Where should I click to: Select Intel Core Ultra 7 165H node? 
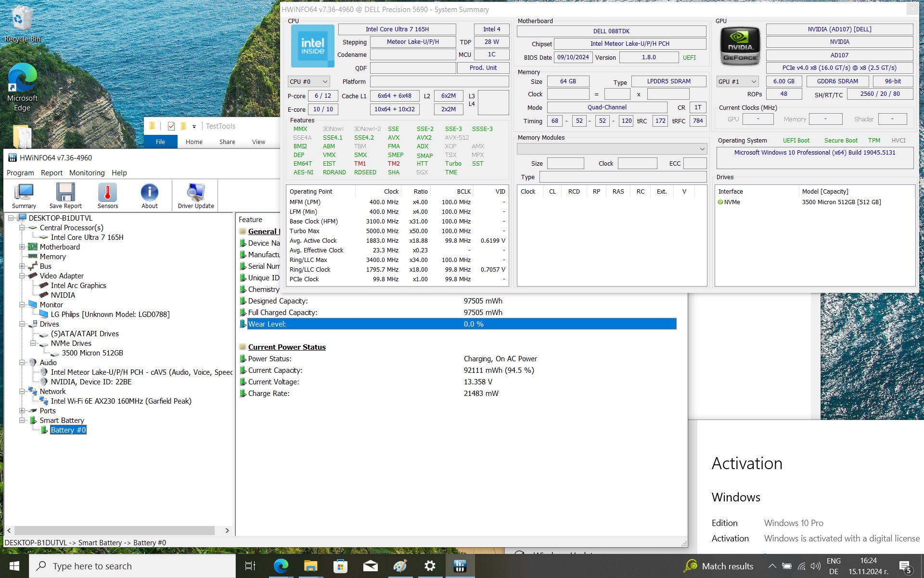tap(87, 237)
